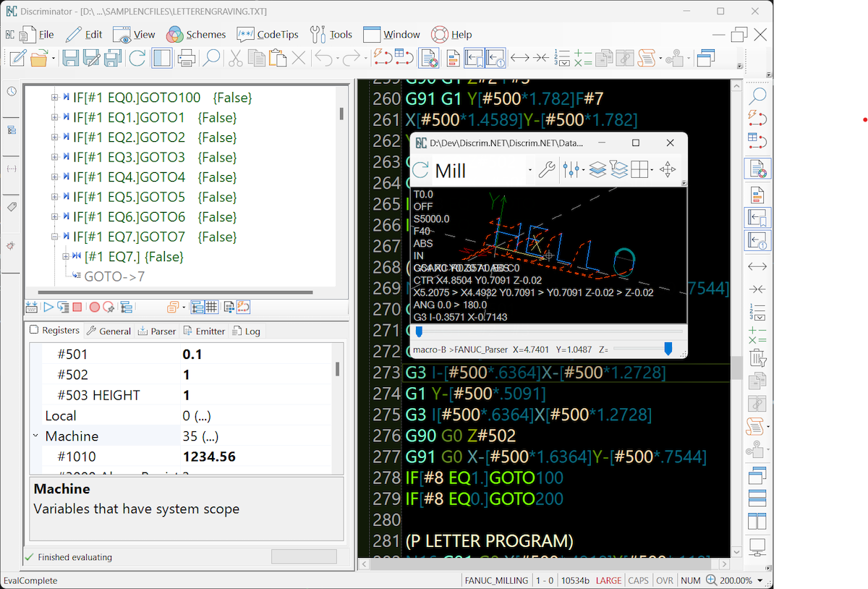The height and width of the screenshot is (589, 868).
Task: Switch to the Emitter tab
Action: (x=204, y=331)
